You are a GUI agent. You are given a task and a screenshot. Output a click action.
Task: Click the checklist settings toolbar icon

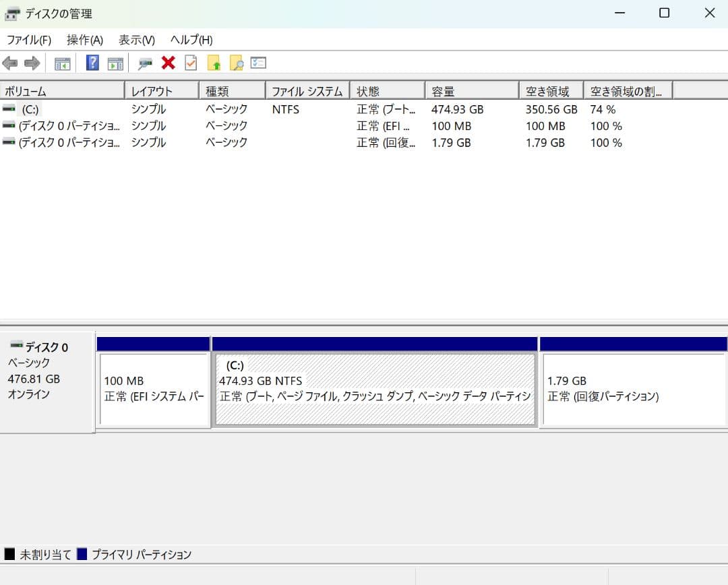coord(258,63)
